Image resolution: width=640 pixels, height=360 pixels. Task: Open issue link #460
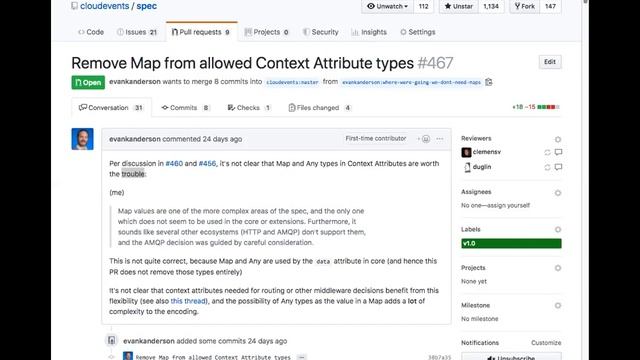click(174, 163)
